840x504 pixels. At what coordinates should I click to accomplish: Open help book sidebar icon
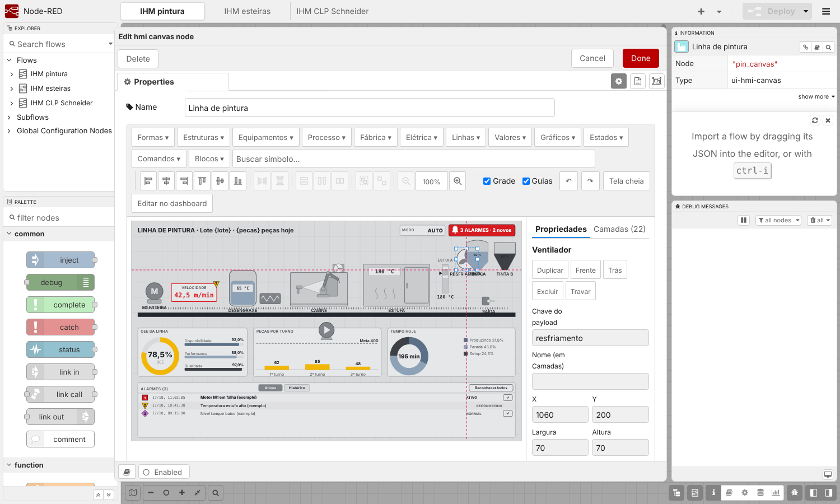[x=729, y=493]
